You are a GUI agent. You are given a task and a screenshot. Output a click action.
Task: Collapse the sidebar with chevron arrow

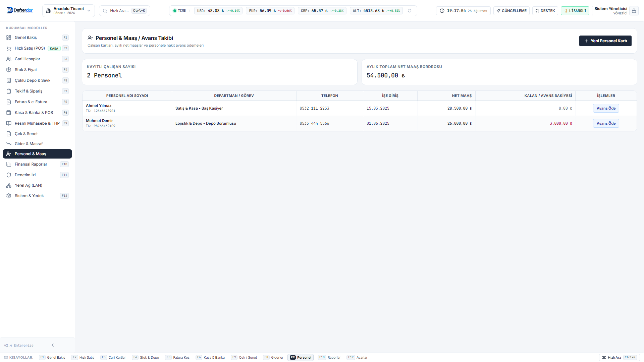coord(53,345)
